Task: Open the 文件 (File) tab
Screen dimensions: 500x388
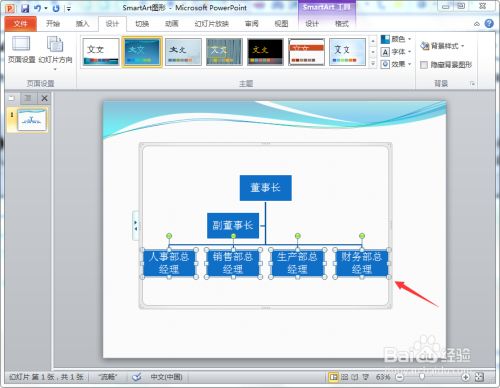Action: pos(20,24)
